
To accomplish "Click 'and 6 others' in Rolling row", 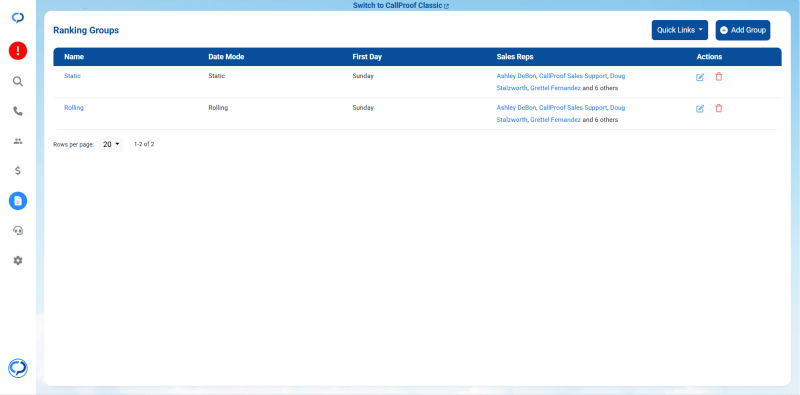I will tap(600, 120).
